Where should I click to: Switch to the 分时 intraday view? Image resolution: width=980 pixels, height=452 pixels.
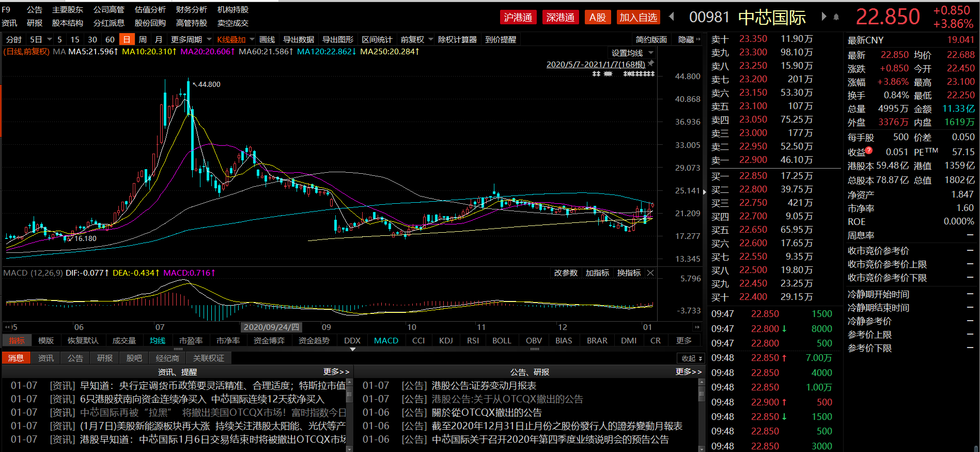click(14, 39)
